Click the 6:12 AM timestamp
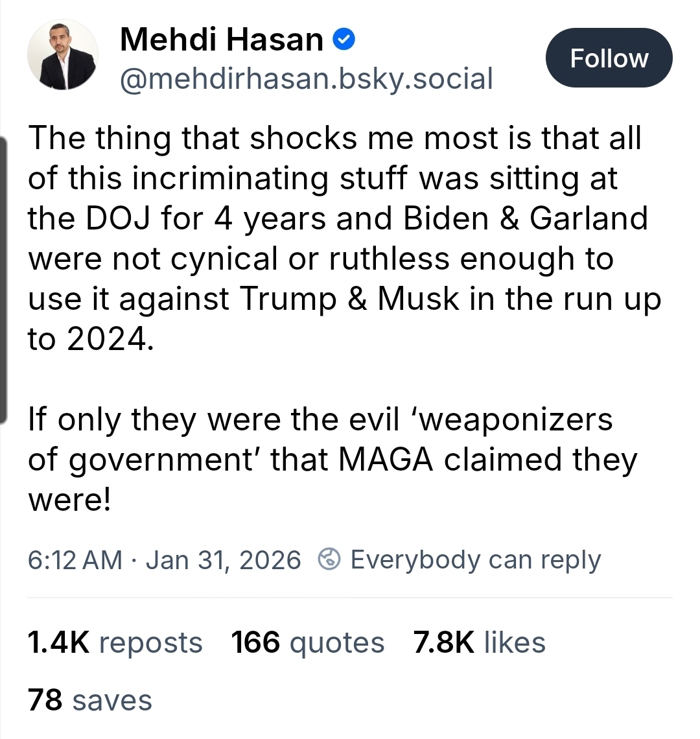 pyautogui.click(x=75, y=559)
